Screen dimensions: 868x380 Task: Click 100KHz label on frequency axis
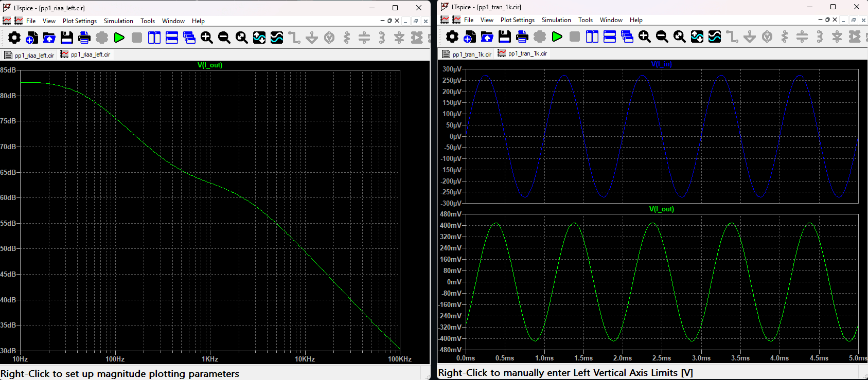[400, 359]
